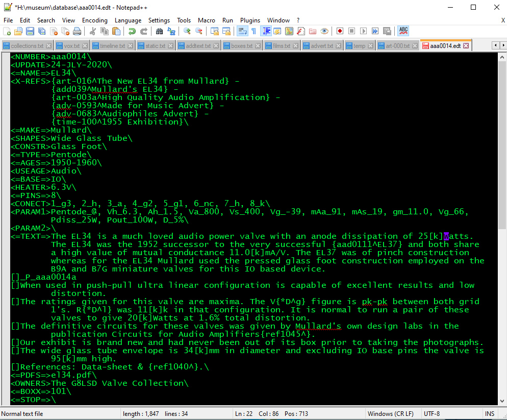Switch to the addtext.txt tab
Screen dimensions: 507x420
pyautogui.click(x=198, y=46)
